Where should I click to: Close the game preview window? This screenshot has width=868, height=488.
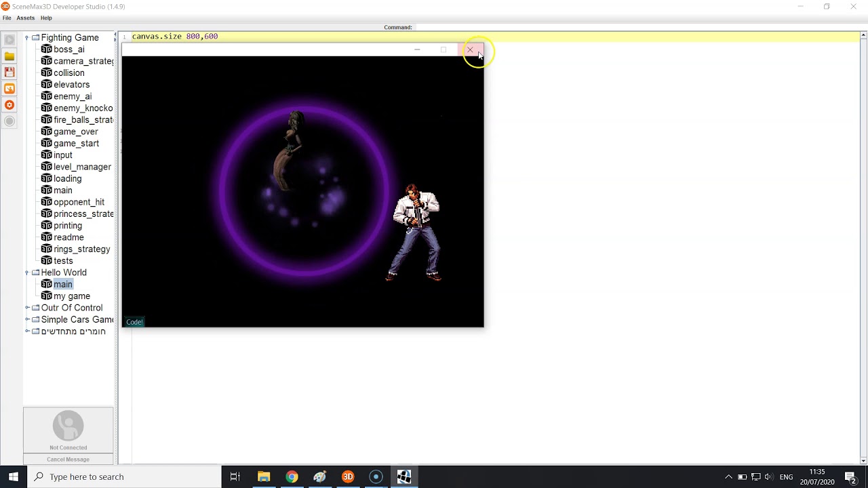pos(470,49)
